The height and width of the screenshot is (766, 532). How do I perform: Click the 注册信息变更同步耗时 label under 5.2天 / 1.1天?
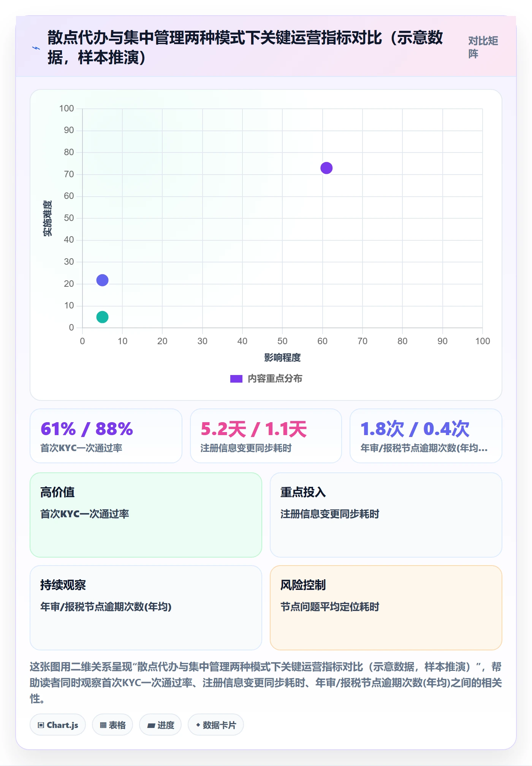(246, 448)
